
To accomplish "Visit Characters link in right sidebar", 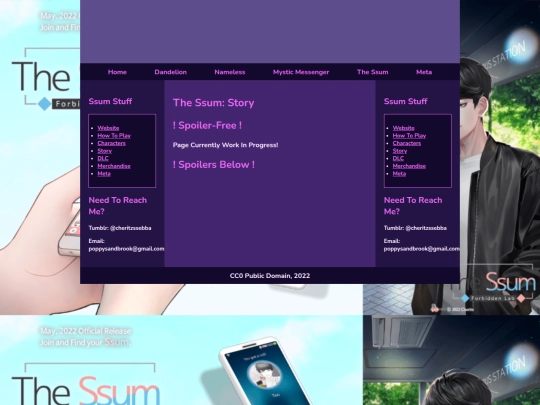I will 407,143.
